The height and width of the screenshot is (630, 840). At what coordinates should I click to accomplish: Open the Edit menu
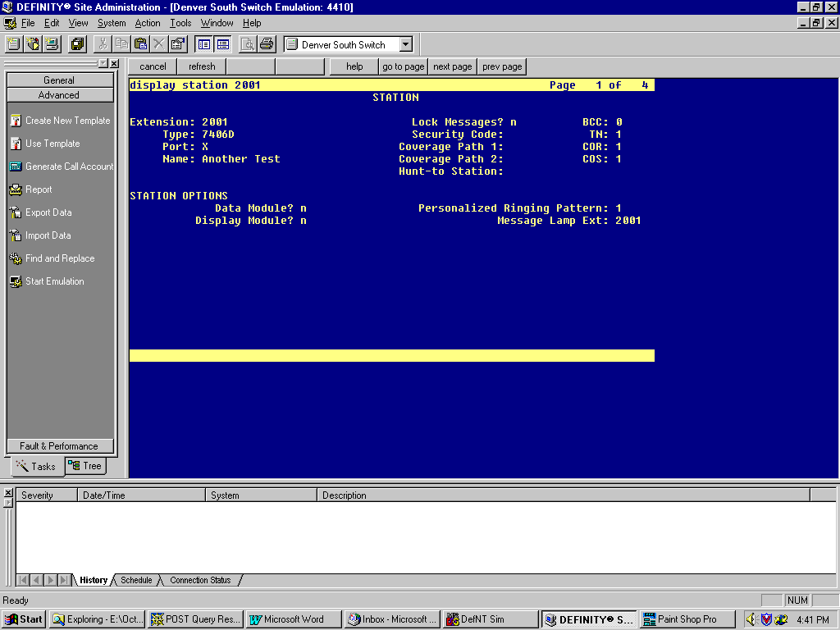[52, 23]
